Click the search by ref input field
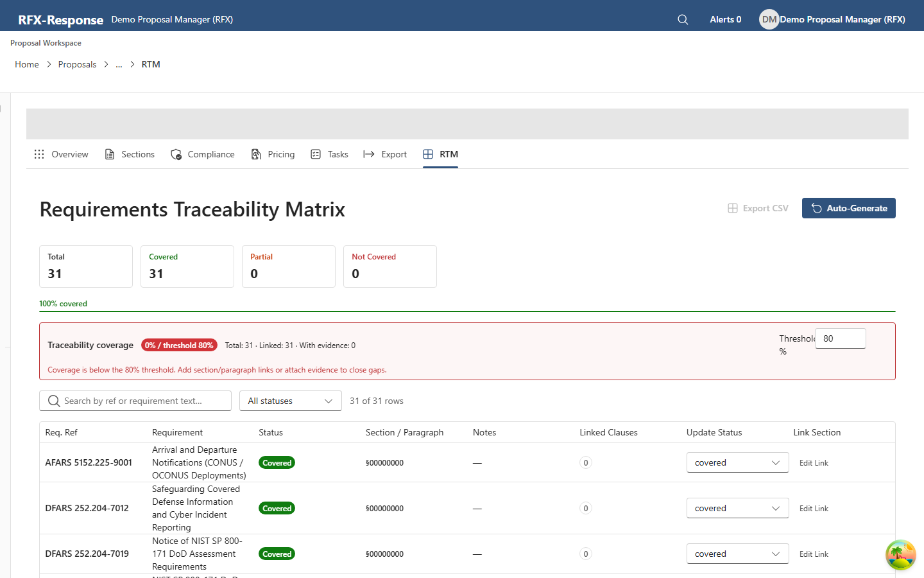Screen dimensions: 924x578 (135, 401)
